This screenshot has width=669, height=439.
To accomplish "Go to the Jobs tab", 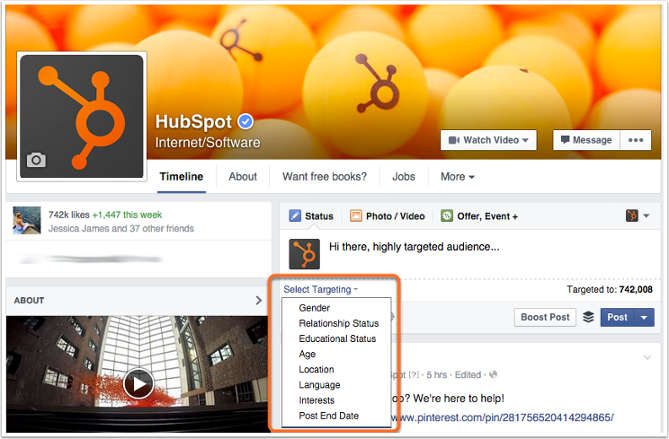I will pyautogui.click(x=404, y=177).
